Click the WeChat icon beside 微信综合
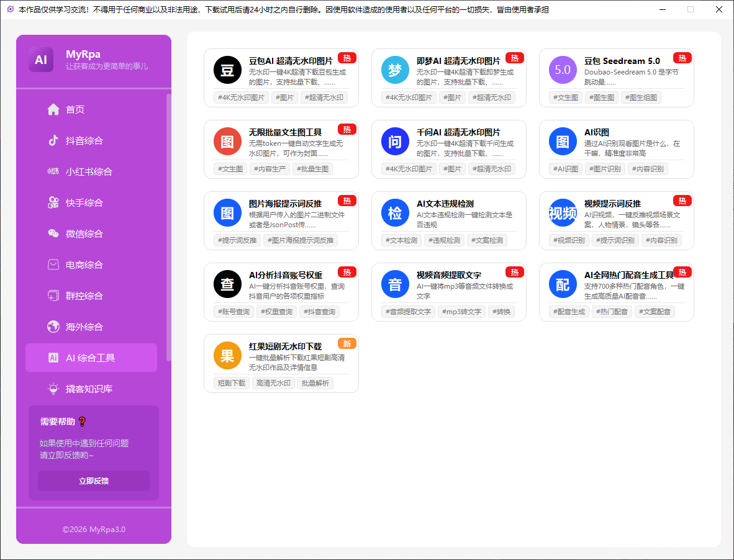734x560 pixels. (53, 233)
